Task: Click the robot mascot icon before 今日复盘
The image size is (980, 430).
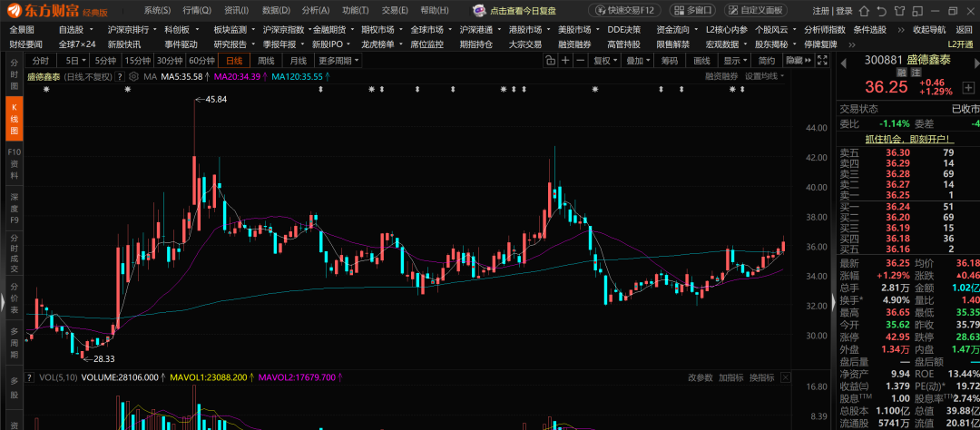Action: (479, 10)
